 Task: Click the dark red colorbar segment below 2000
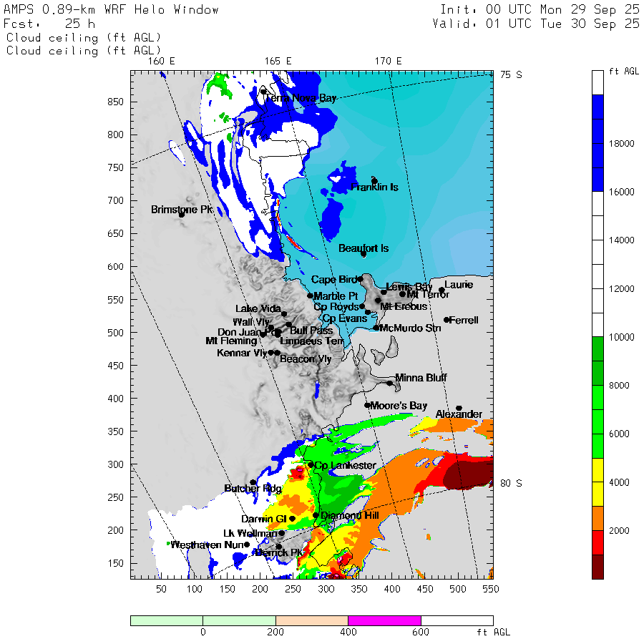pos(597,567)
